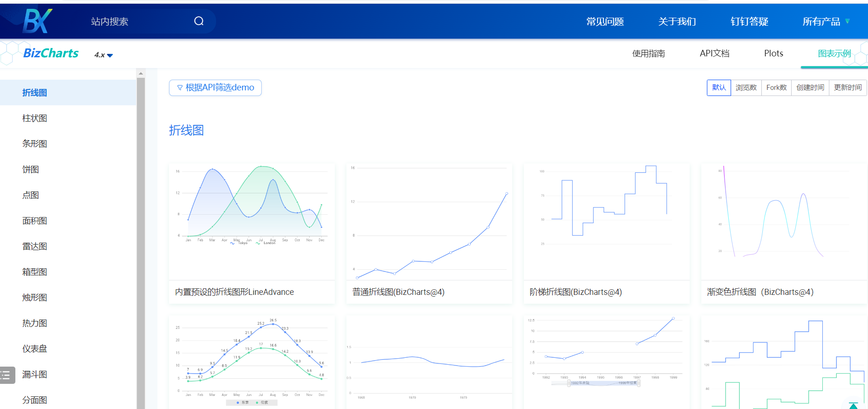Select 面积图 in sidebar
This screenshot has width=868, height=409.
68,221
